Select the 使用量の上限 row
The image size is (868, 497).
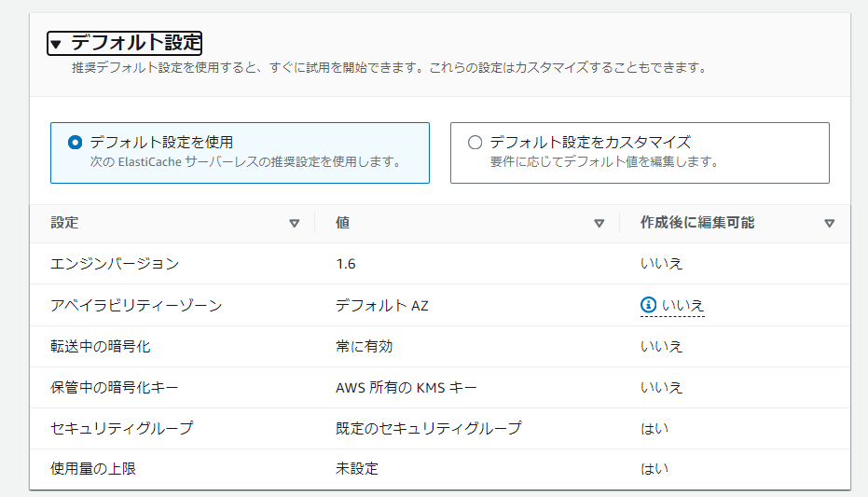click(440, 469)
